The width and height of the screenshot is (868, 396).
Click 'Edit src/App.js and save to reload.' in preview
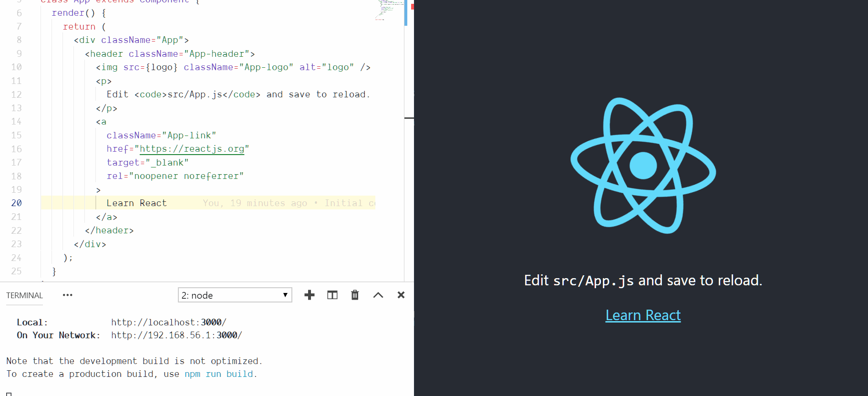point(643,281)
